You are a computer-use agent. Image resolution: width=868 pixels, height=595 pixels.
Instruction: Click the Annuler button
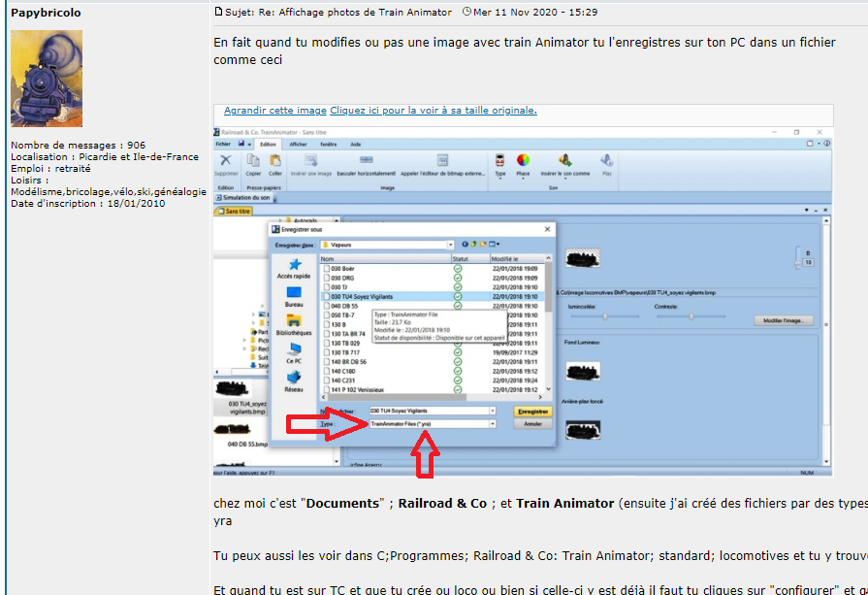tap(532, 424)
